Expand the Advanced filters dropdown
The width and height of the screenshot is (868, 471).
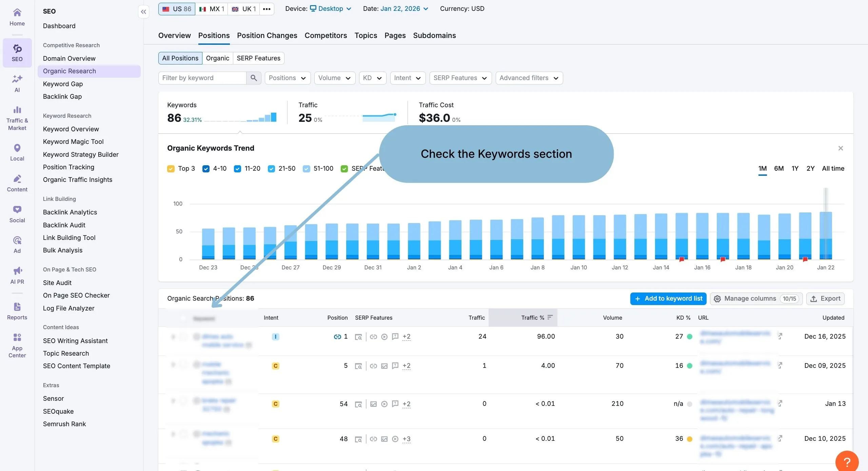[x=529, y=78]
